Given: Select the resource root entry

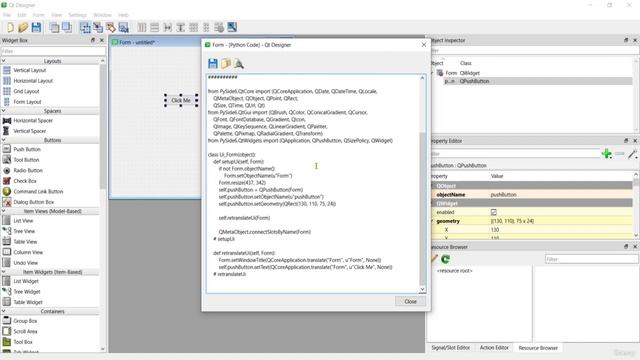Looking at the screenshot, I should [454, 271].
